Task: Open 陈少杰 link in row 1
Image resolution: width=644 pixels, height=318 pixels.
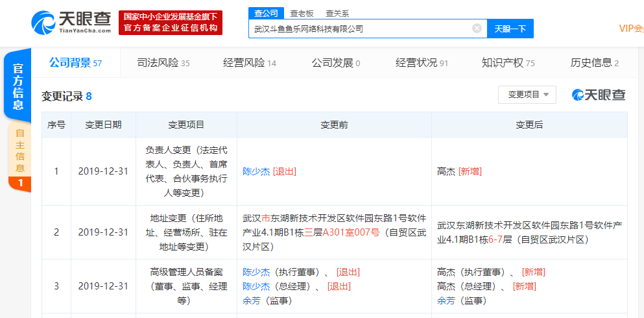Action: click(x=256, y=171)
